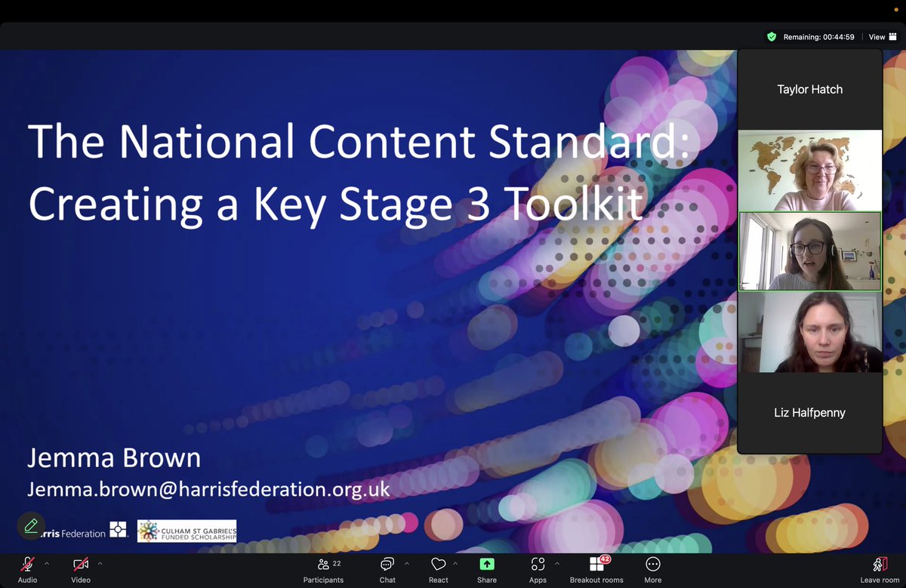
Task: Open the Participants panel
Action: click(x=323, y=569)
